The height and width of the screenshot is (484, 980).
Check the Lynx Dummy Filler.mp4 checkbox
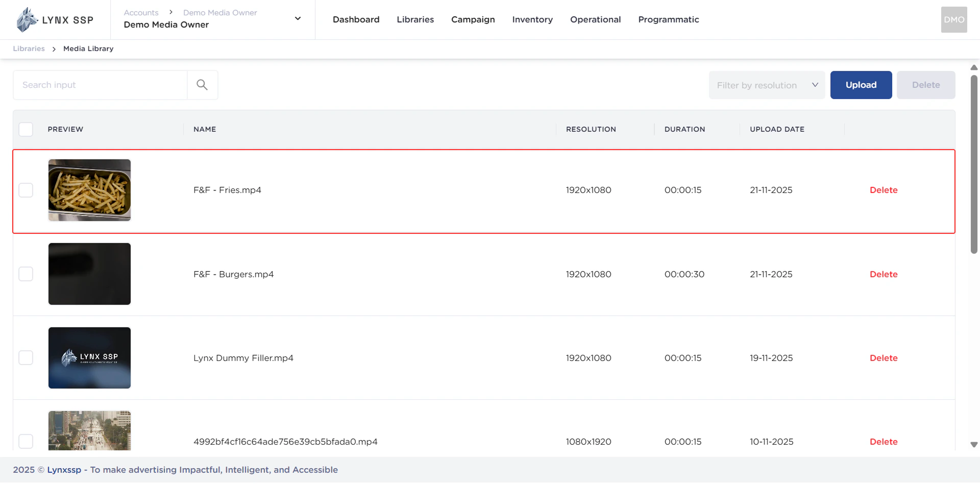point(26,358)
